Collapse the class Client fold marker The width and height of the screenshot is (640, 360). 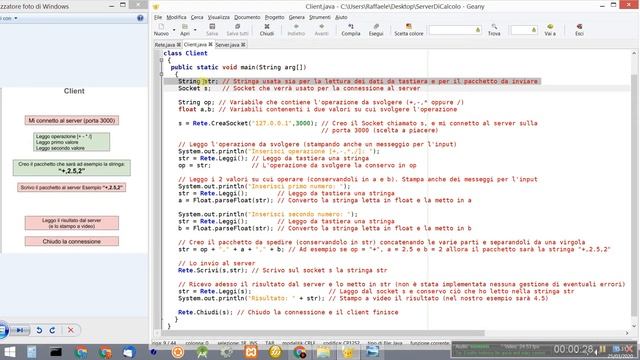tap(161, 60)
